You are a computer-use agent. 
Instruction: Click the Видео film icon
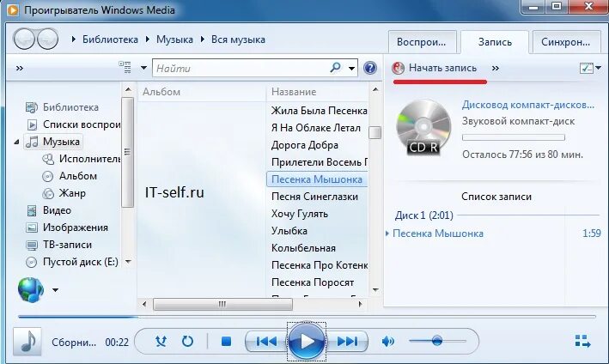click(x=32, y=210)
